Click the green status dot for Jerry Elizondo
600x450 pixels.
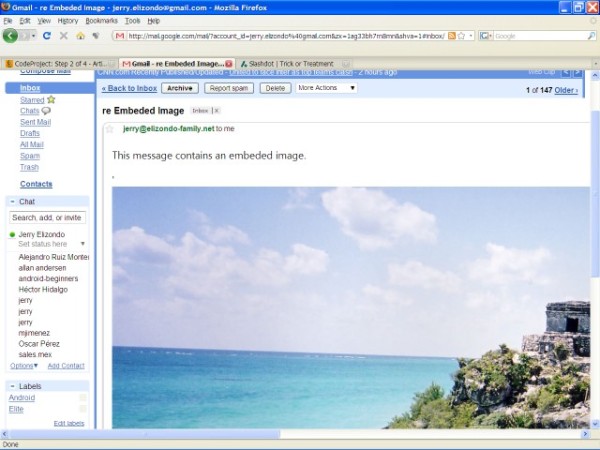pos(12,235)
